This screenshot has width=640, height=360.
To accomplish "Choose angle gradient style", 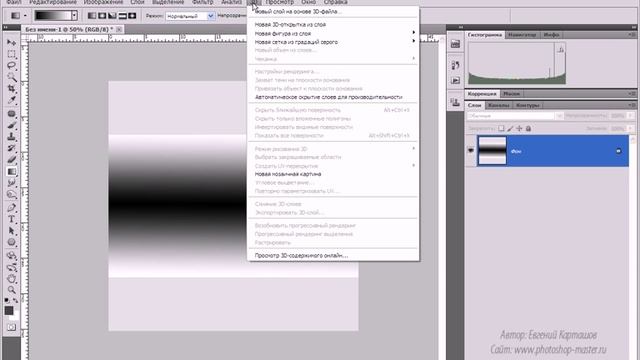I will click(112, 16).
